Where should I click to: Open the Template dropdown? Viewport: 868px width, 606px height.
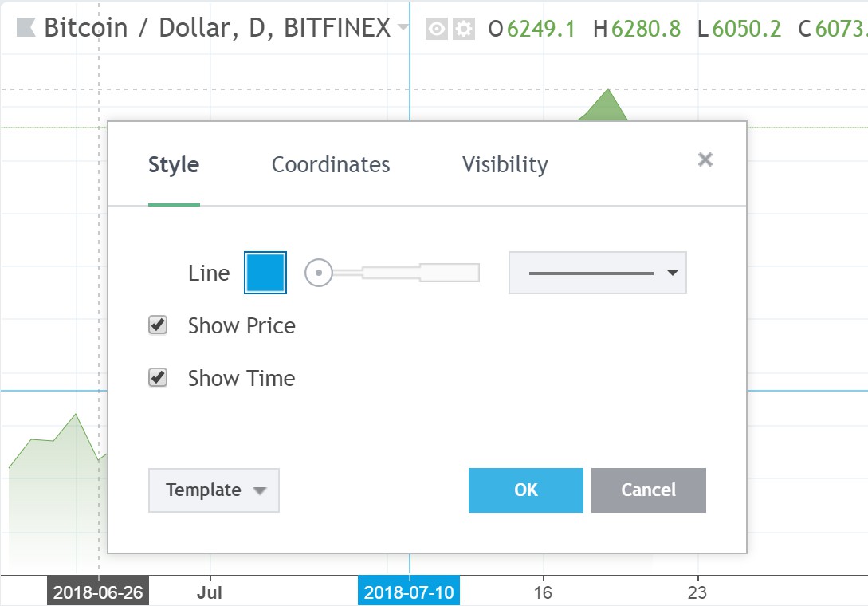(214, 490)
